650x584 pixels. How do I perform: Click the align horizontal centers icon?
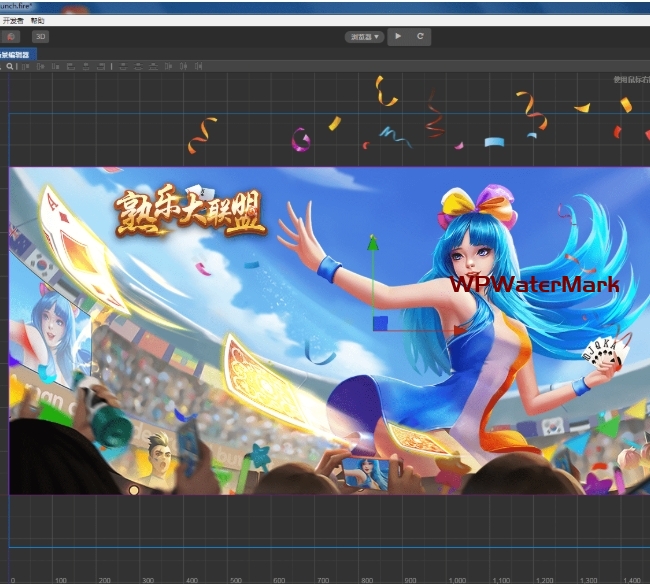[86, 66]
